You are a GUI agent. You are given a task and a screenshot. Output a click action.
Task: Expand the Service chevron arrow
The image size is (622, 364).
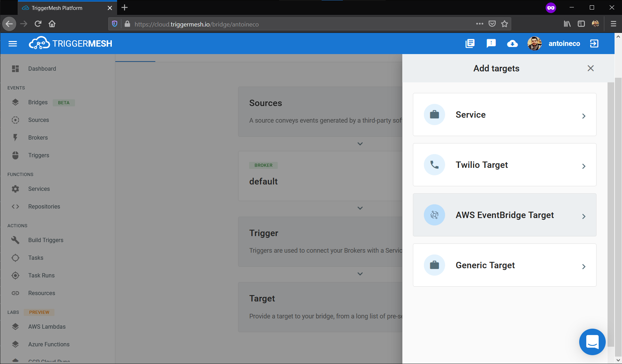(584, 116)
